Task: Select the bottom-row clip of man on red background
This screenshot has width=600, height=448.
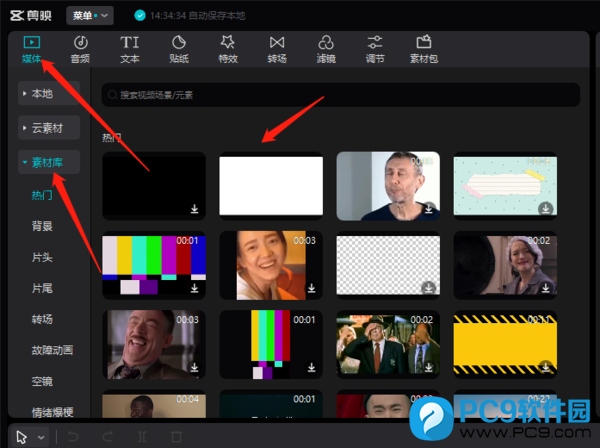Action: coord(388,404)
